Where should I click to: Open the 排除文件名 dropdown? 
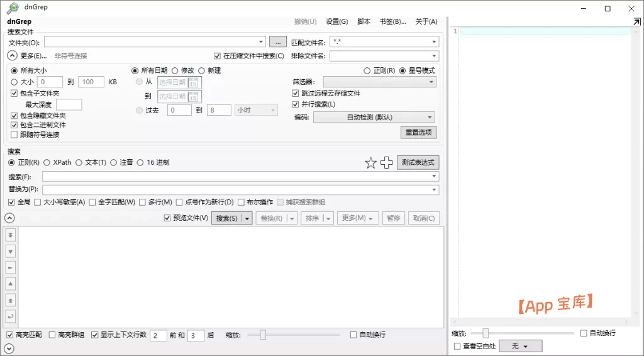click(x=434, y=56)
